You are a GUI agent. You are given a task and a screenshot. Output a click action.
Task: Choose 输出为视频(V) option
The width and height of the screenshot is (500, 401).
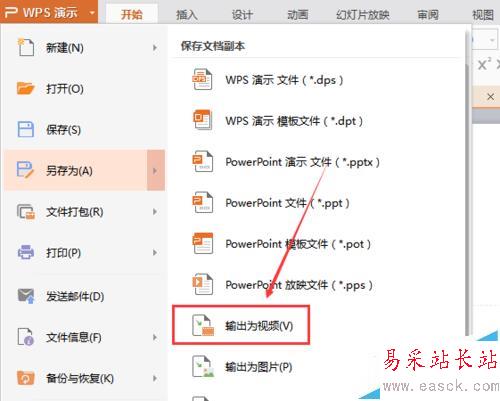click(241, 325)
